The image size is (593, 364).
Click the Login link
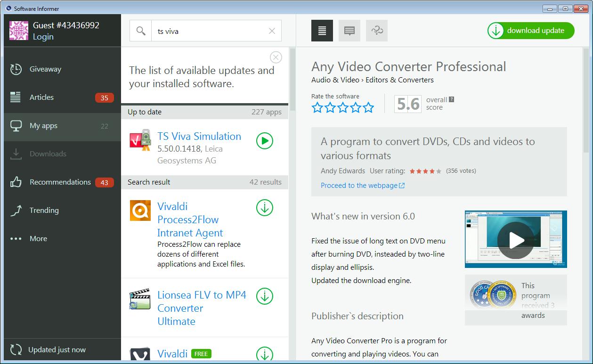43,37
